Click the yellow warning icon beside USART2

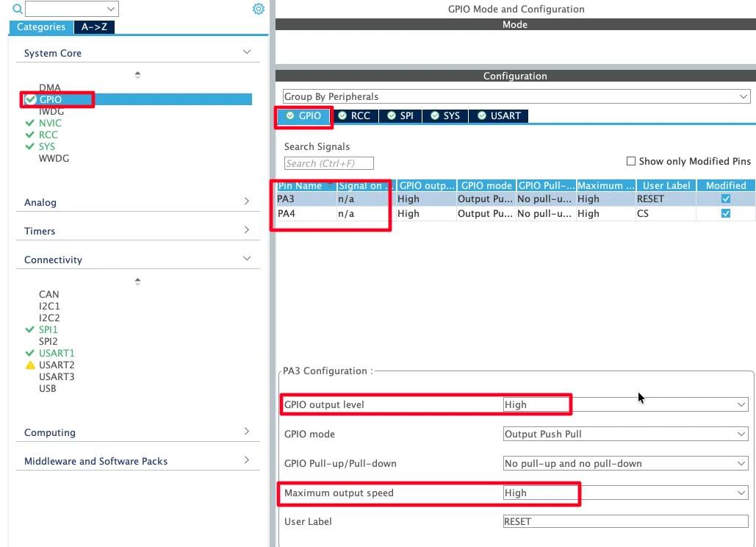click(30, 365)
